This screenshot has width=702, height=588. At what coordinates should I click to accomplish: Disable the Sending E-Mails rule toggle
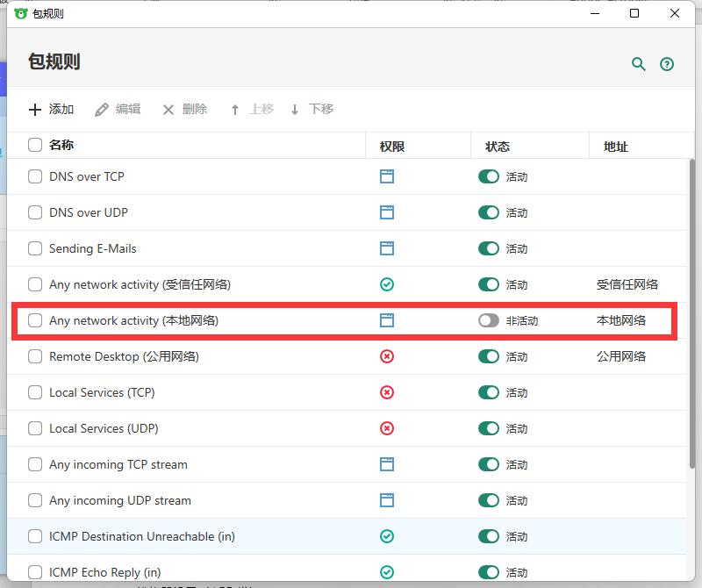tap(489, 248)
